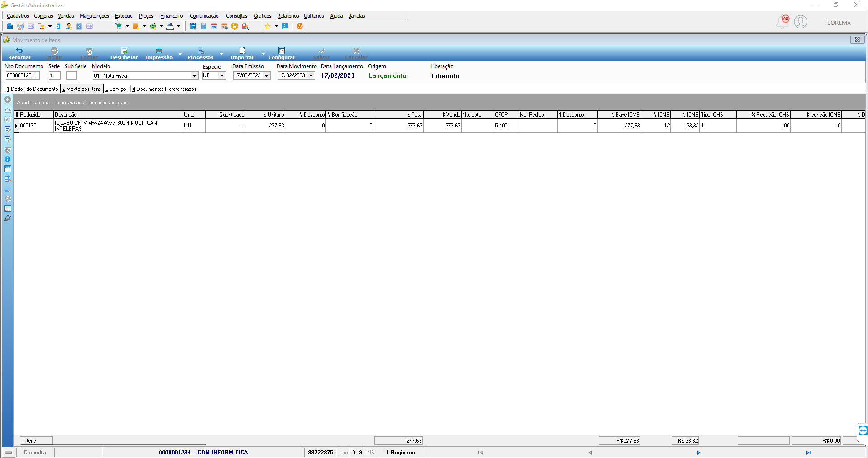Image resolution: width=868 pixels, height=458 pixels.
Task: Click the blue info icon in side toolbar
Action: pos(8,159)
